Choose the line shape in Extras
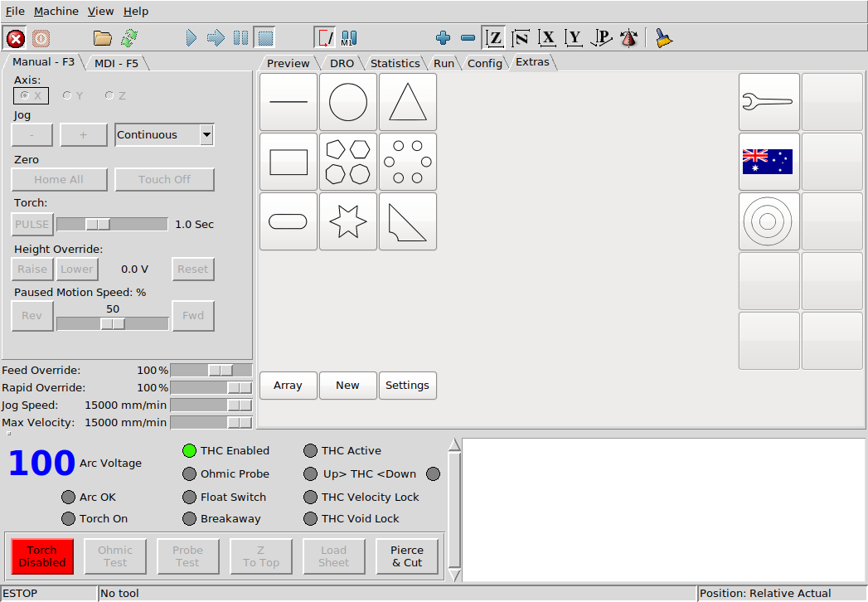Viewport: 868px width, 602px height. pos(289,102)
